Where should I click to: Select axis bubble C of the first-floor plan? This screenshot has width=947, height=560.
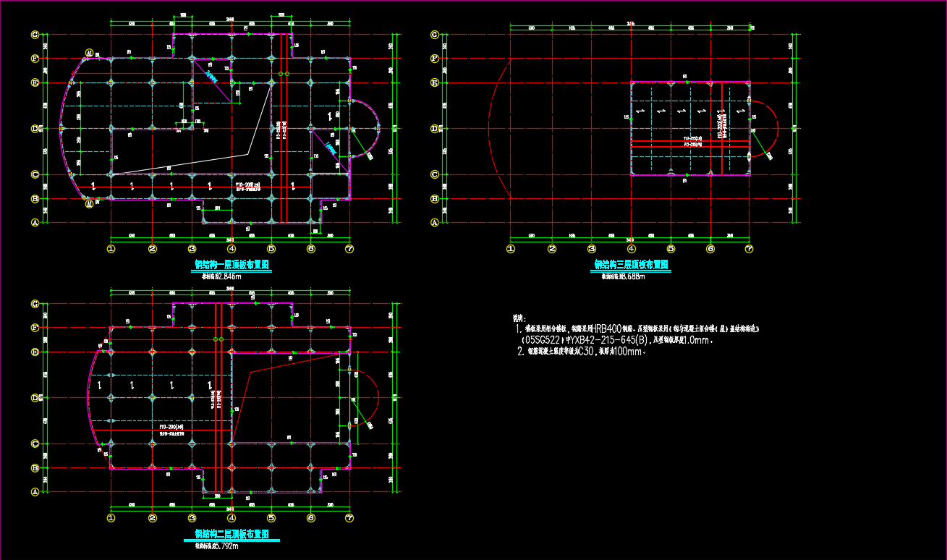point(34,174)
